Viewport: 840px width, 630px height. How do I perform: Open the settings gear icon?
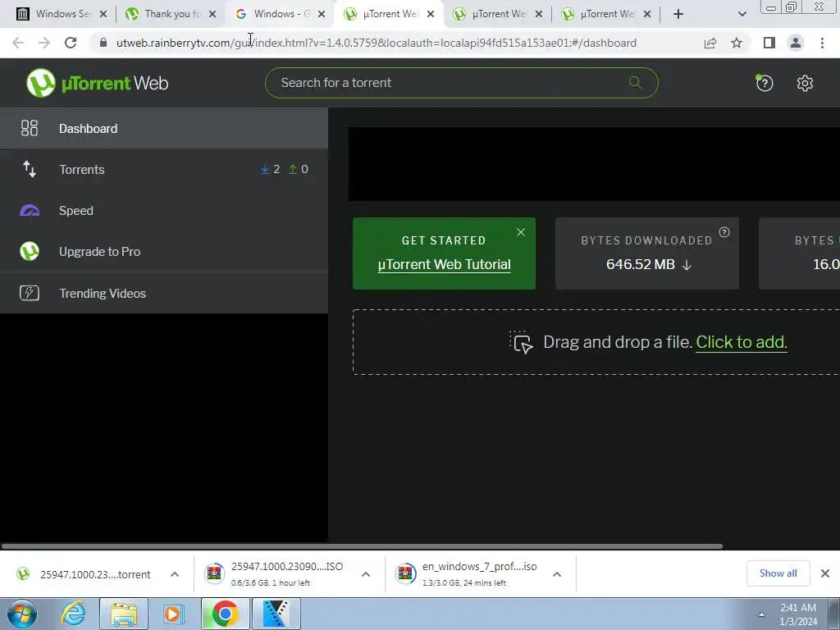click(x=805, y=83)
